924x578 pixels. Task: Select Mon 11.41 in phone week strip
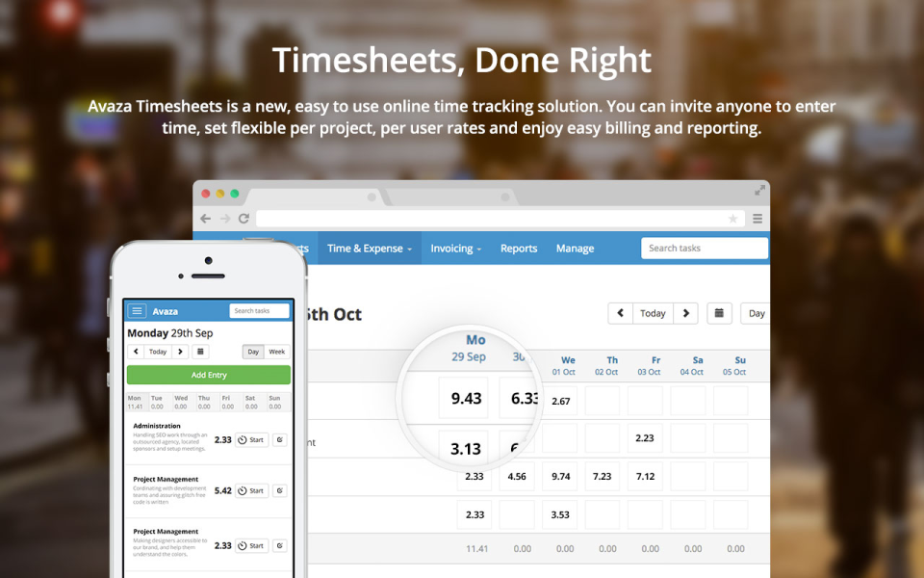(x=136, y=402)
